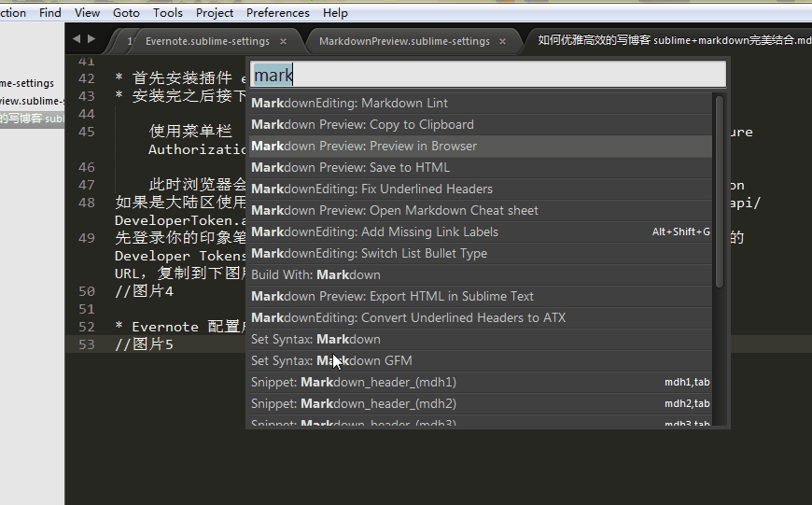Click line number 53 in gutter
Screen dimensions: 812x505
click(87, 344)
